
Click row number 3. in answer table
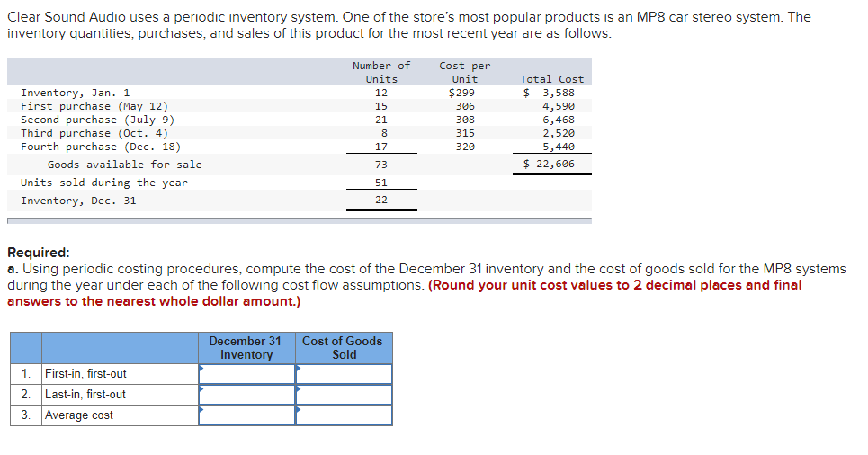[26, 415]
